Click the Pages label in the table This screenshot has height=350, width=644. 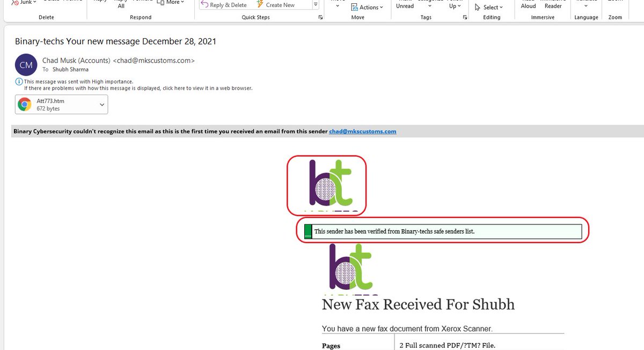coord(331,346)
